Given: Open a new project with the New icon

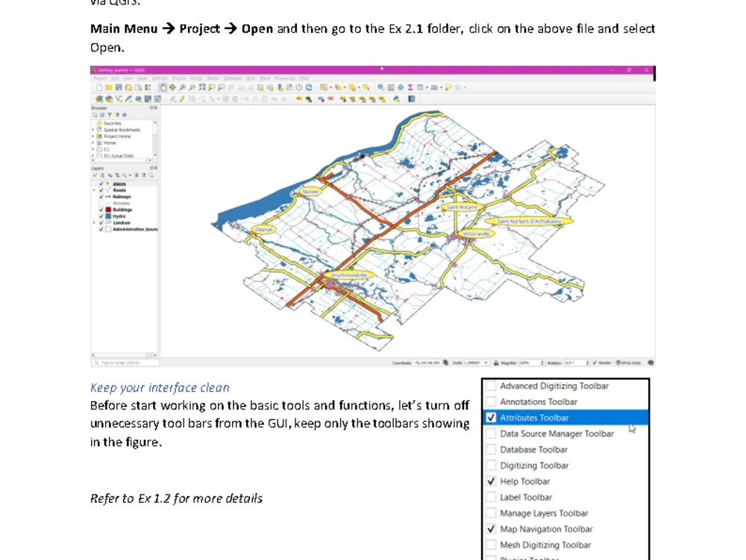Looking at the screenshot, I should [x=99, y=87].
